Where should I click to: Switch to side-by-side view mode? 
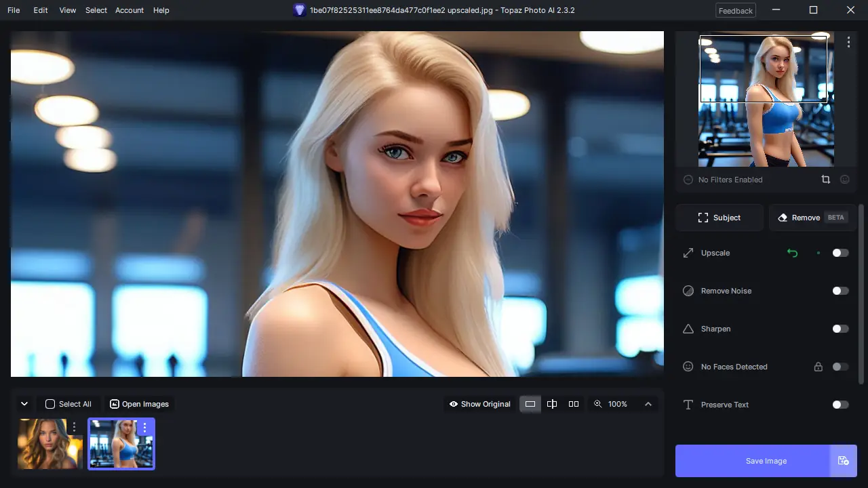(573, 404)
